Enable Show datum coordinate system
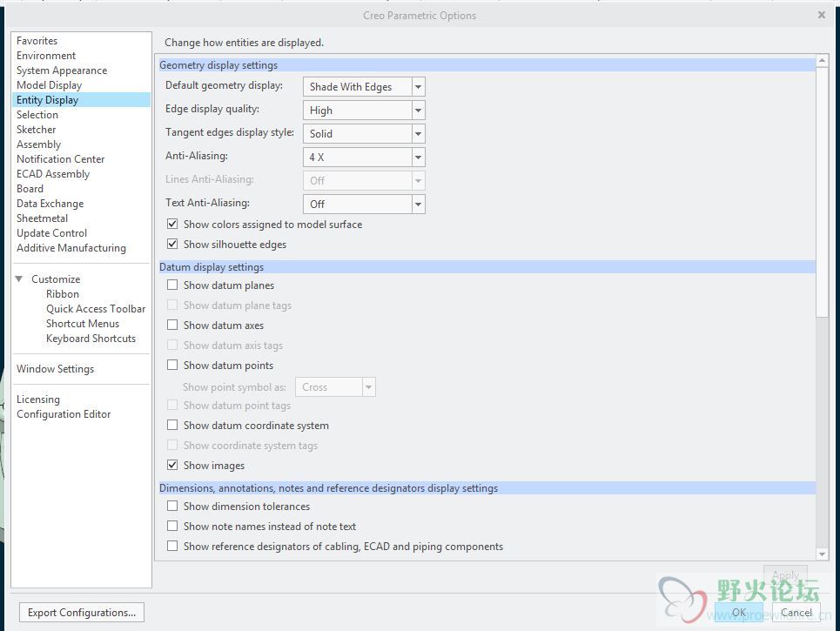The height and width of the screenshot is (631, 840). (172, 426)
